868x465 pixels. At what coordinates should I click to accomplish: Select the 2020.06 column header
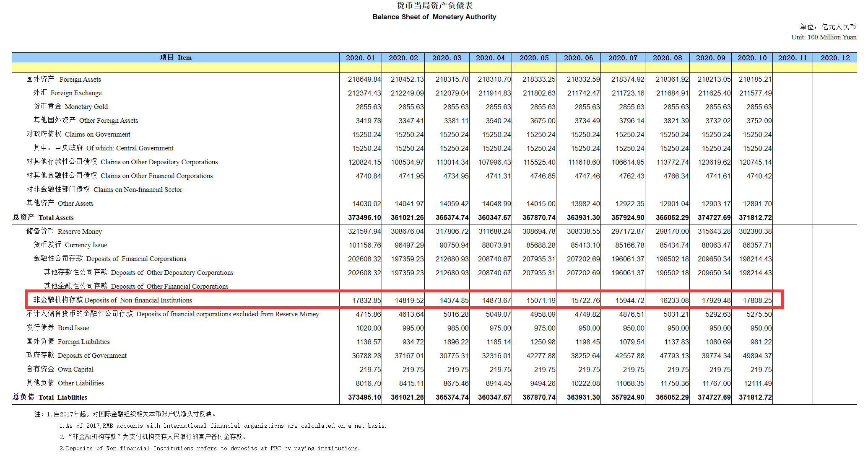coord(578,58)
